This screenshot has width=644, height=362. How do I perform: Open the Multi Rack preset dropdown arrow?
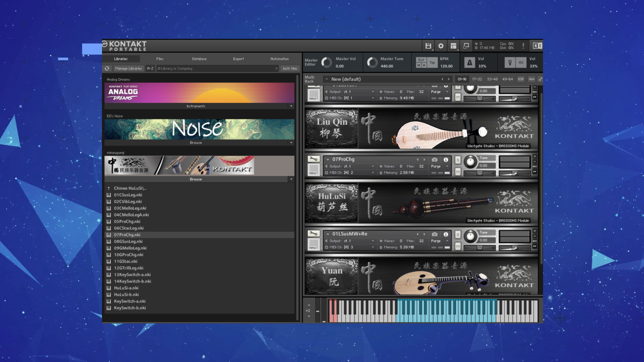(326, 79)
